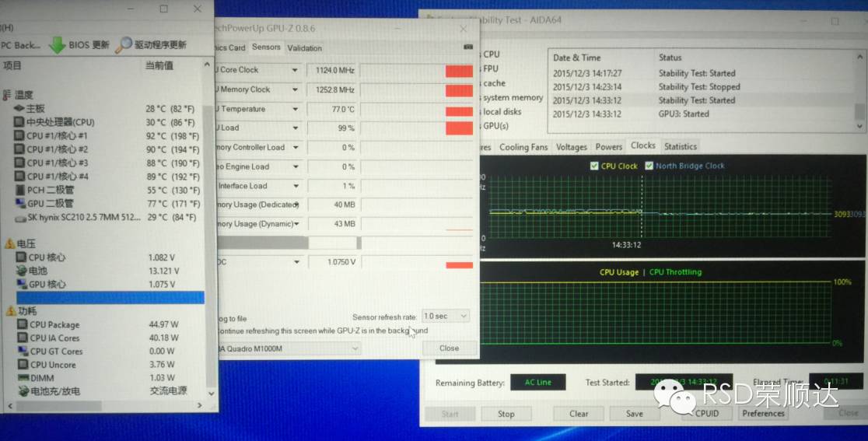
Task: Open the Quadro M1000M GPU selector dropdown
Action: coord(288,348)
